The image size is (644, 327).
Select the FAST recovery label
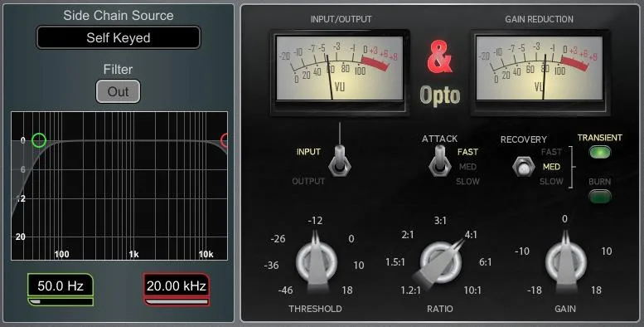coord(551,152)
